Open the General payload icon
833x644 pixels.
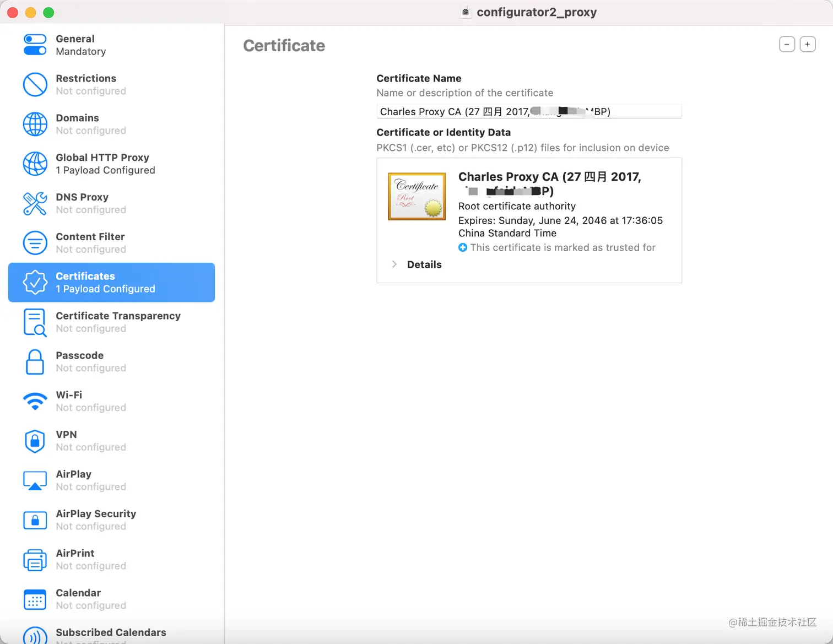(x=35, y=45)
